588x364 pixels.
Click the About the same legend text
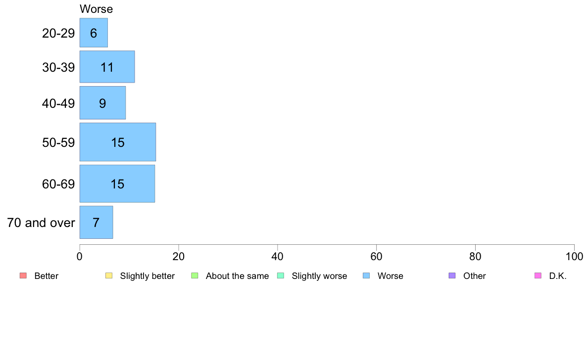pos(238,276)
